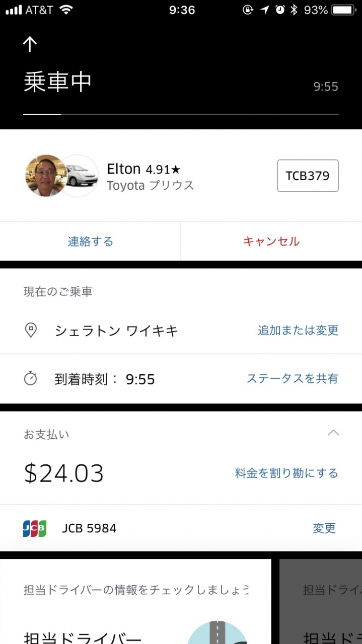Select the シェラトン ワイキキ destination row
This screenshot has height=644, width=362.
click(116, 331)
